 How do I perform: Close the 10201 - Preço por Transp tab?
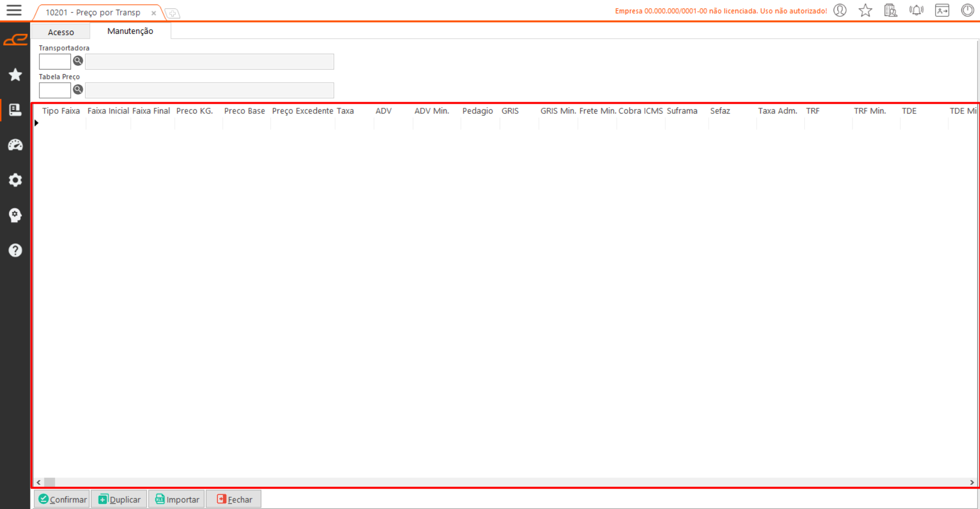pos(153,13)
